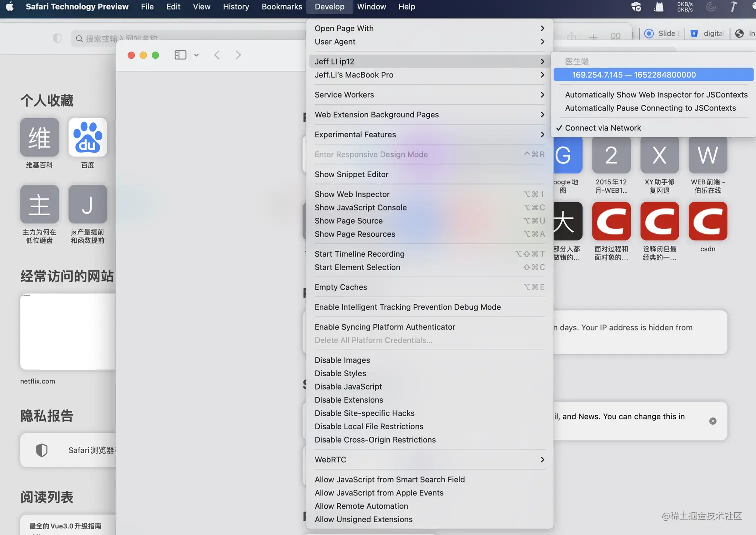Toggle Disable Extensions
This screenshot has height=535, width=756.
click(430, 400)
